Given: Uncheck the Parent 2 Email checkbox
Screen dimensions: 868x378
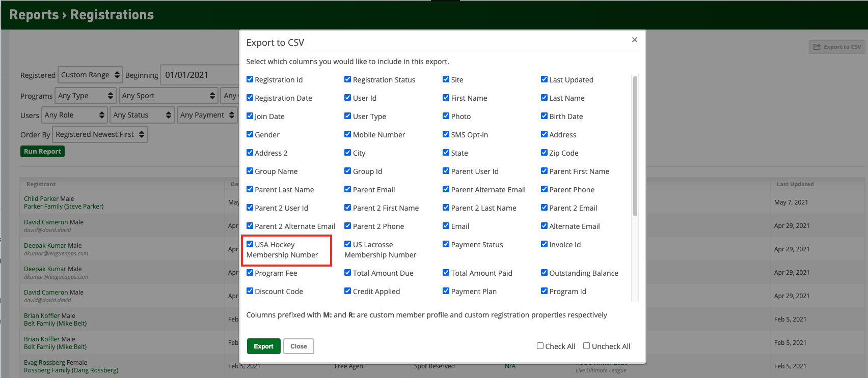Looking at the screenshot, I should (544, 208).
